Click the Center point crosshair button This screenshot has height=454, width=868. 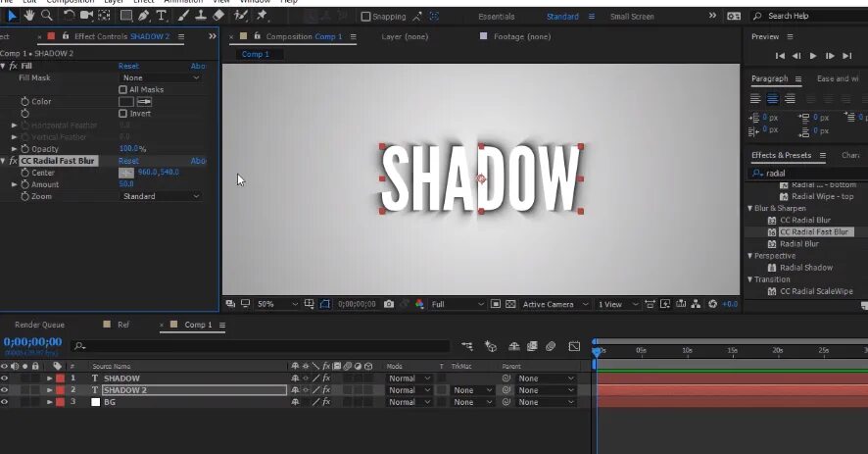[x=126, y=173]
